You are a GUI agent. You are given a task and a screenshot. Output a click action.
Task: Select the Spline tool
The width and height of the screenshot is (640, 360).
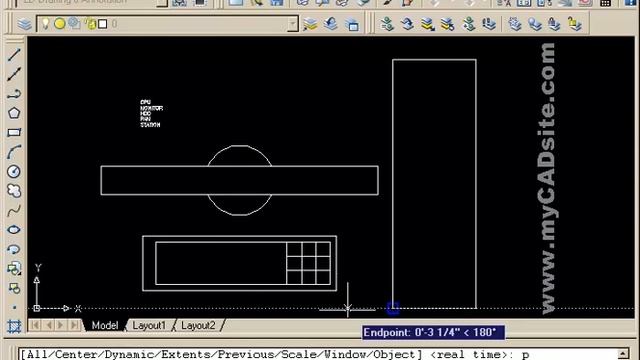[x=14, y=211]
